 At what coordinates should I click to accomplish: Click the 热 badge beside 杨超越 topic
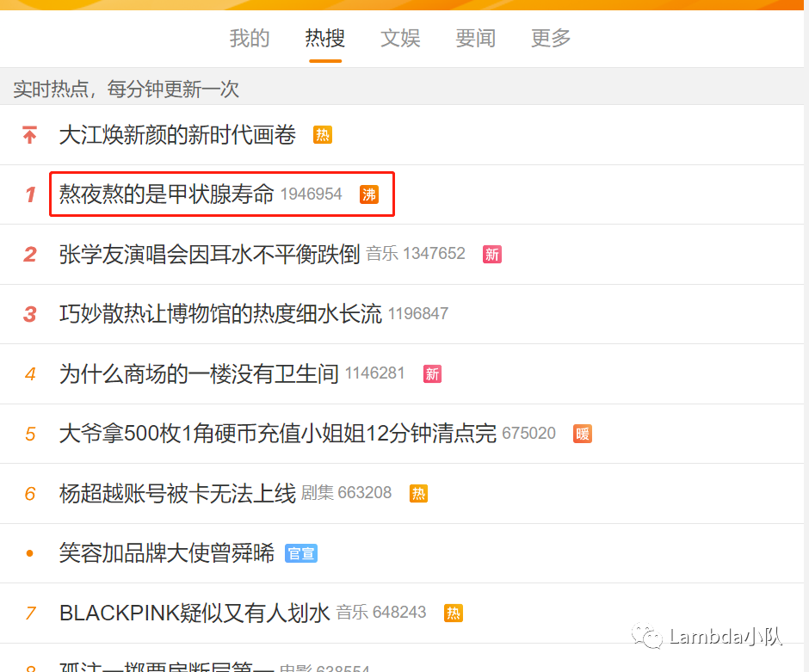pyautogui.click(x=418, y=494)
